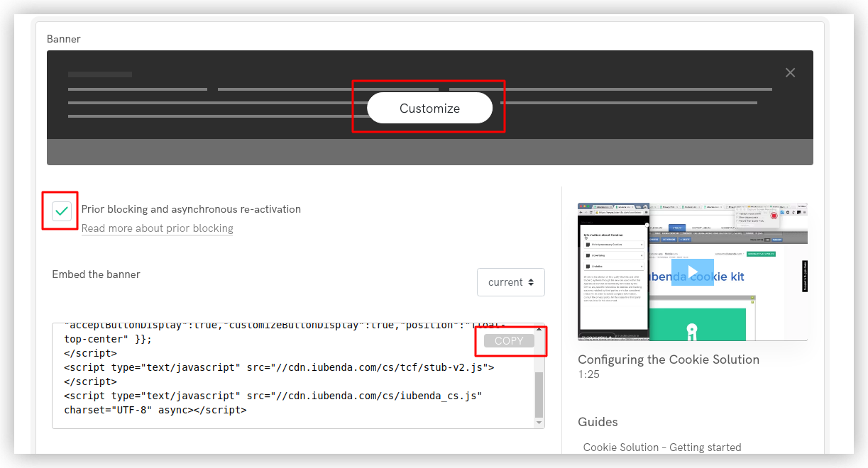Play the Configuring the Cookie Solution video
This screenshot has width=868, height=468.
click(692, 272)
